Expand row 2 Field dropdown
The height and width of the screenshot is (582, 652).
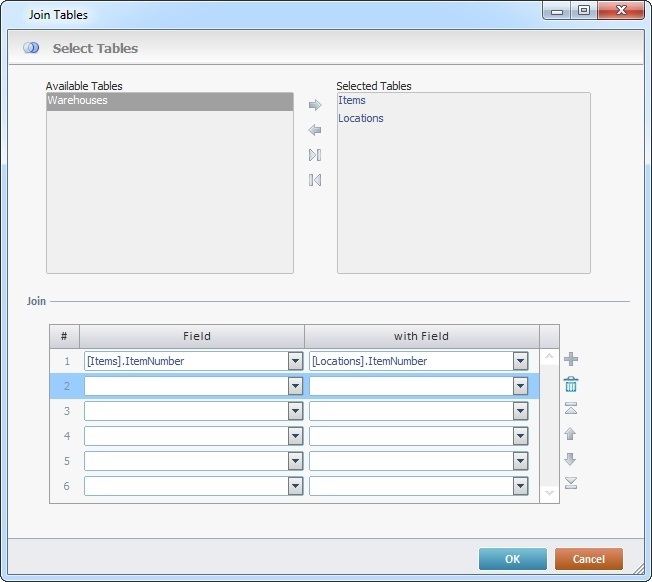point(295,386)
